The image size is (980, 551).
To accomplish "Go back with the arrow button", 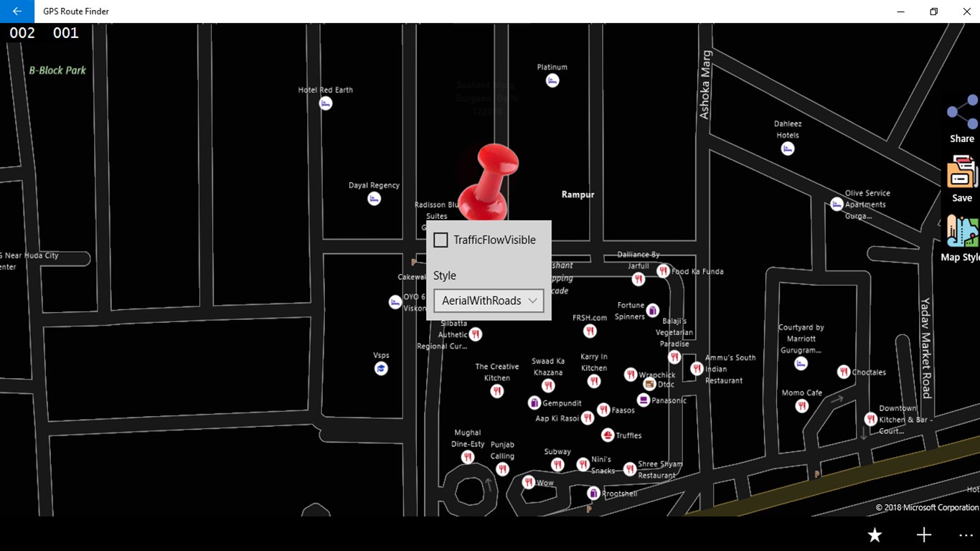I will (x=17, y=11).
